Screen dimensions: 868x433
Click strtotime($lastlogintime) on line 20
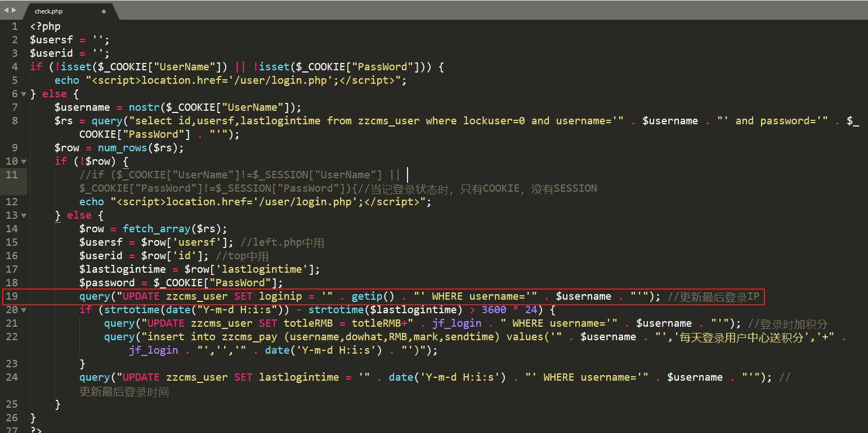click(386, 310)
